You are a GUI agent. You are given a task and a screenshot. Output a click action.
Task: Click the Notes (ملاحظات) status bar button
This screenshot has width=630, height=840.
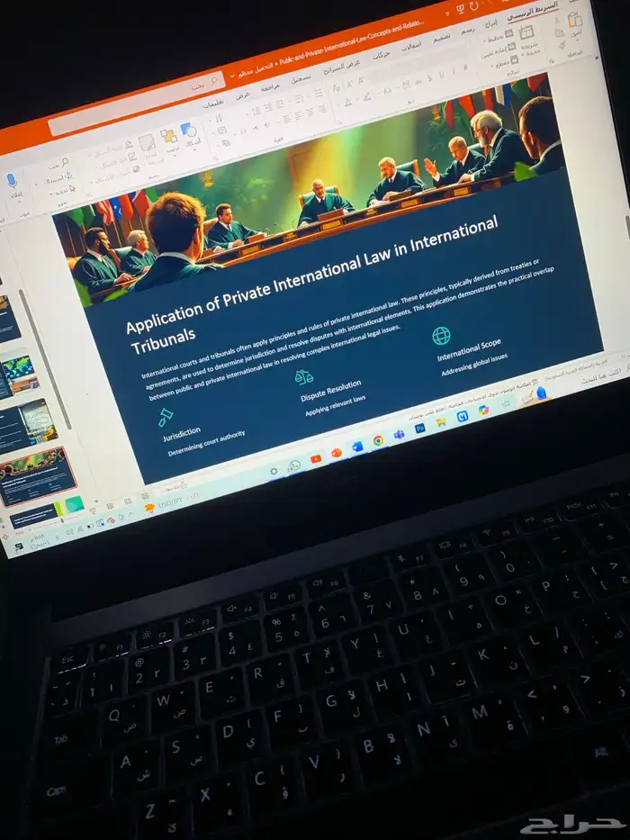pos(175,487)
